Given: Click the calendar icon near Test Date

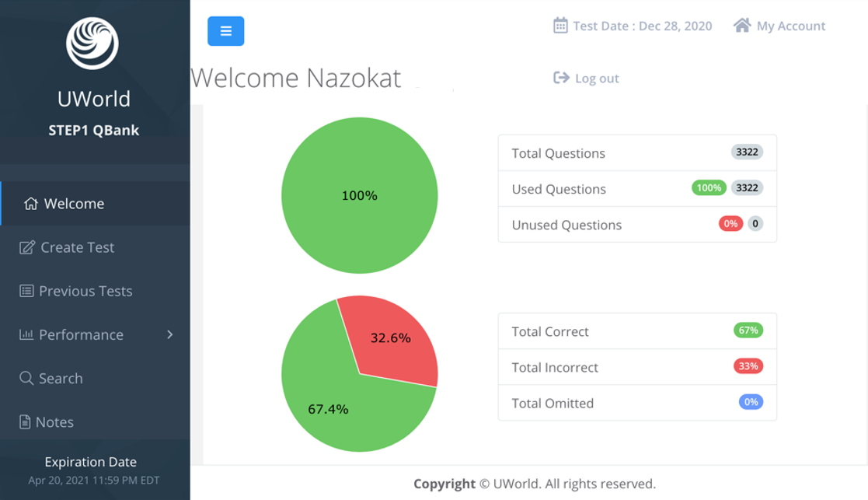Looking at the screenshot, I should pos(560,26).
